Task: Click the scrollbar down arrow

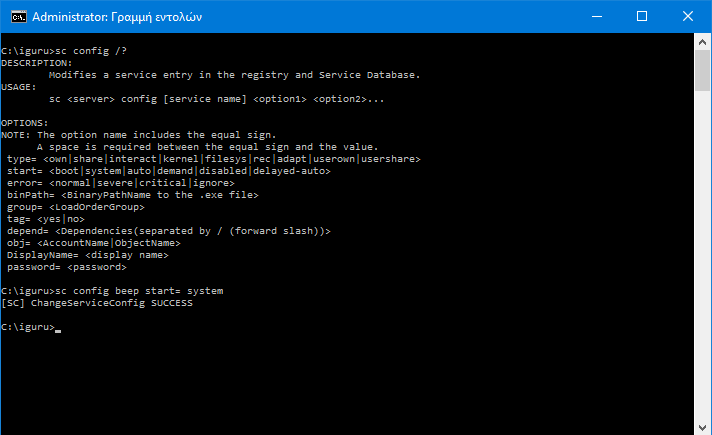Action: (703, 427)
